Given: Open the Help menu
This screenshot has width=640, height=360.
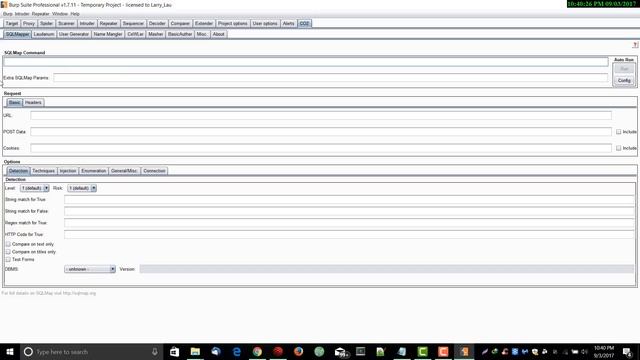Looking at the screenshot, I should [75, 14].
